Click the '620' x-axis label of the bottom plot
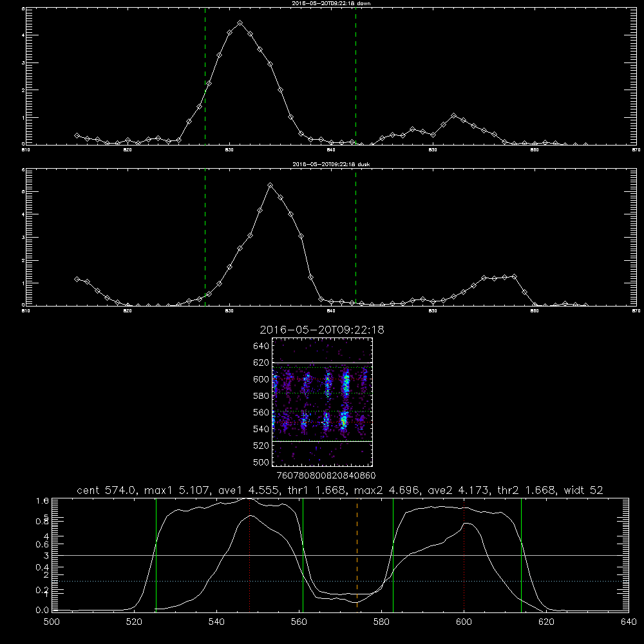The image size is (644, 644). tap(546, 622)
